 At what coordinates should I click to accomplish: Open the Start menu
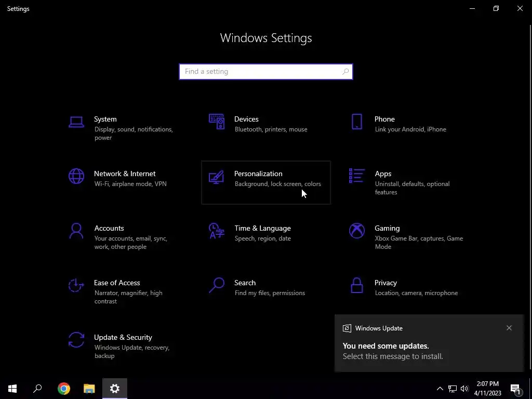(x=12, y=389)
